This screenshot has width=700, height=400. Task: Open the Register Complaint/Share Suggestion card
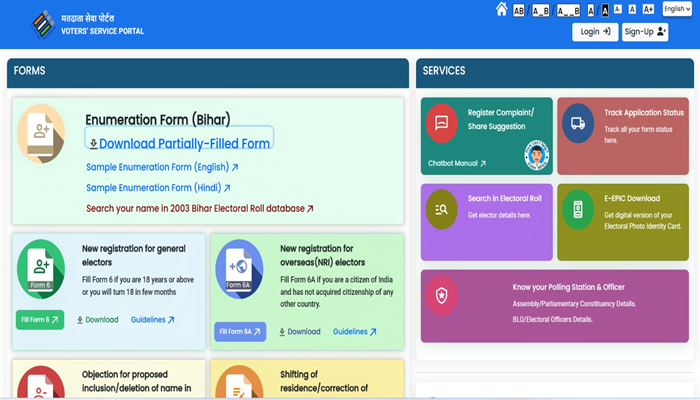(x=487, y=136)
